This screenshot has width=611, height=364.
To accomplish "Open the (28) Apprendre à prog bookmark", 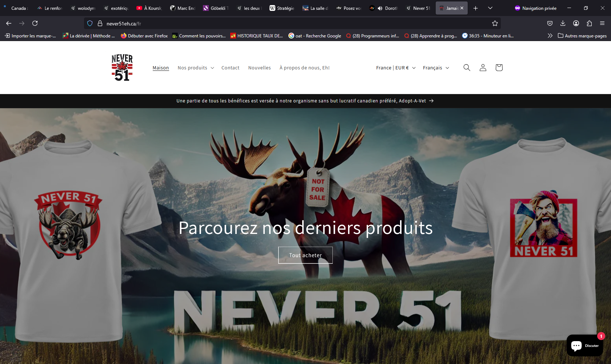I will pos(431,36).
